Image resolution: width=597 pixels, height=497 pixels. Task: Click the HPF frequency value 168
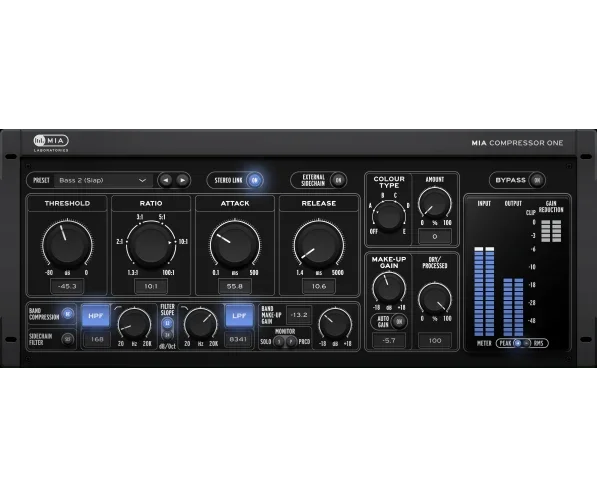(x=97, y=339)
